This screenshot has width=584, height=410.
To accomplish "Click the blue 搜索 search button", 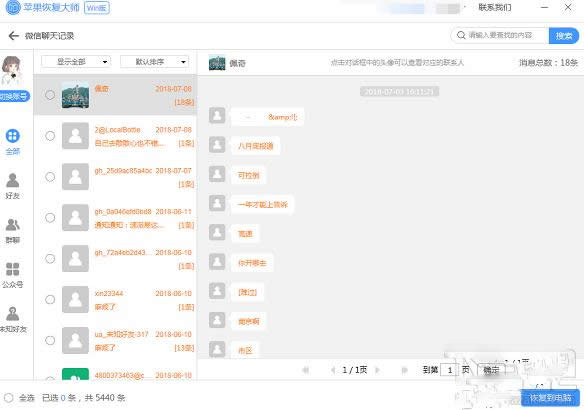I will [x=564, y=36].
